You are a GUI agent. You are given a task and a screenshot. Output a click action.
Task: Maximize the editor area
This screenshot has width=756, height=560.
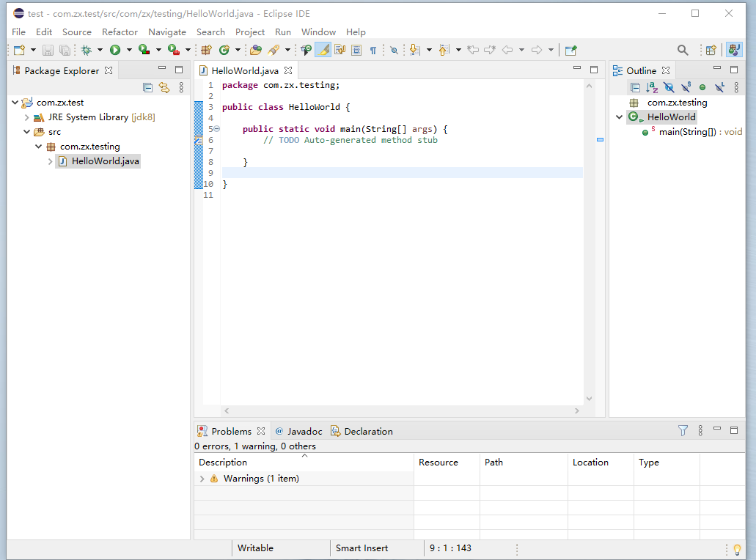click(x=594, y=70)
